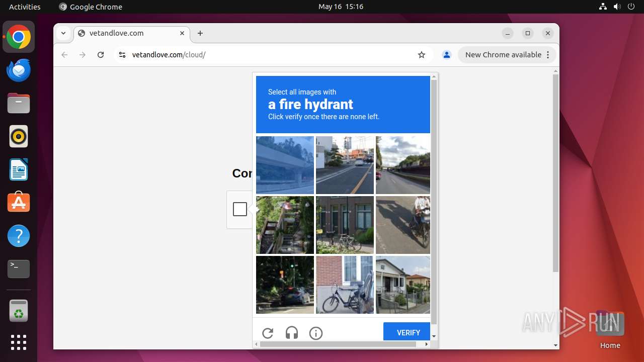Click the VERIFY button

coord(407,332)
